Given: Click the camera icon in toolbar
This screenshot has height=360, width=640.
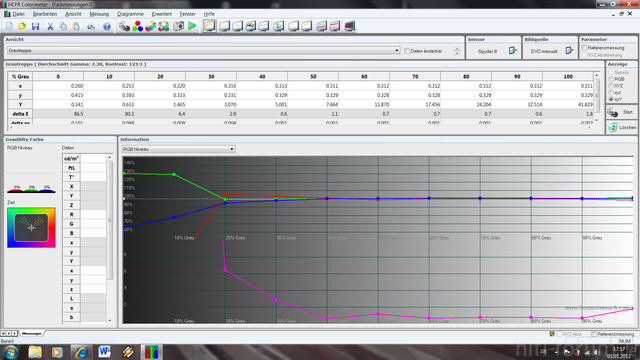Looking at the screenshot, I should (x=179, y=26).
